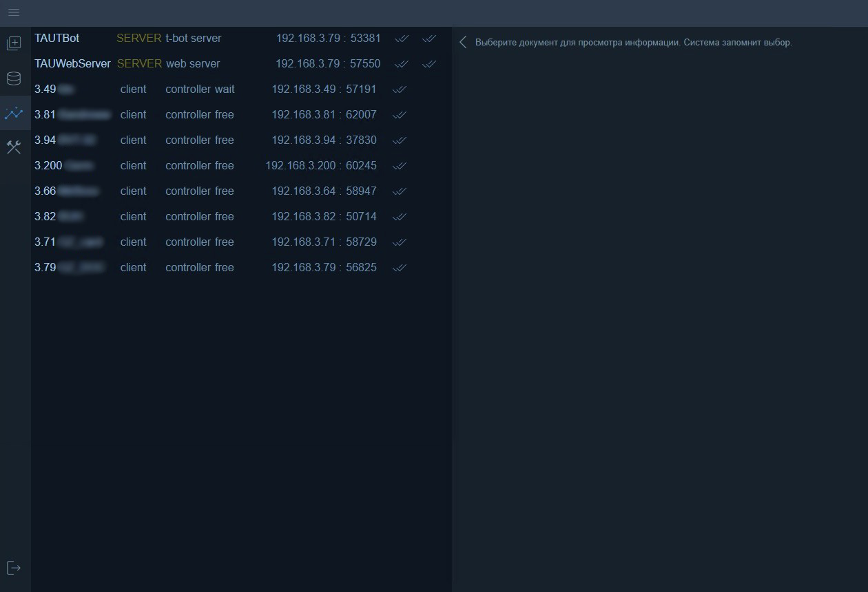Click the add document sidebar icon
The width and height of the screenshot is (868, 592).
tap(14, 43)
